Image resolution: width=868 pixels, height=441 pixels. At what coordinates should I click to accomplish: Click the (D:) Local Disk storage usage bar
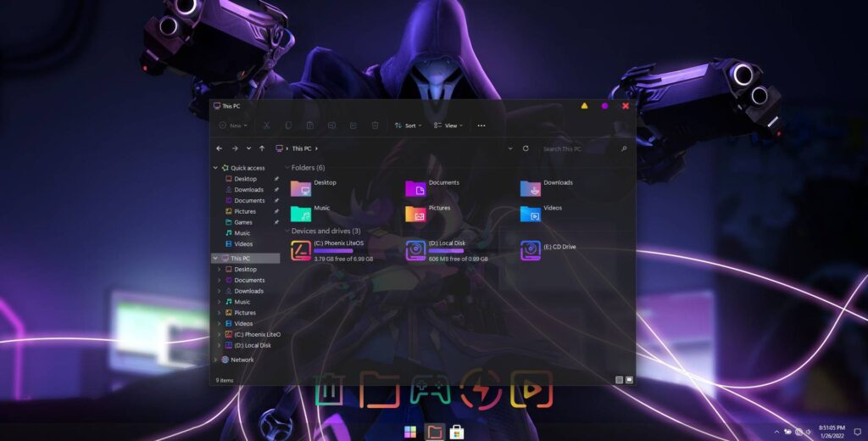[x=446, y=251]
